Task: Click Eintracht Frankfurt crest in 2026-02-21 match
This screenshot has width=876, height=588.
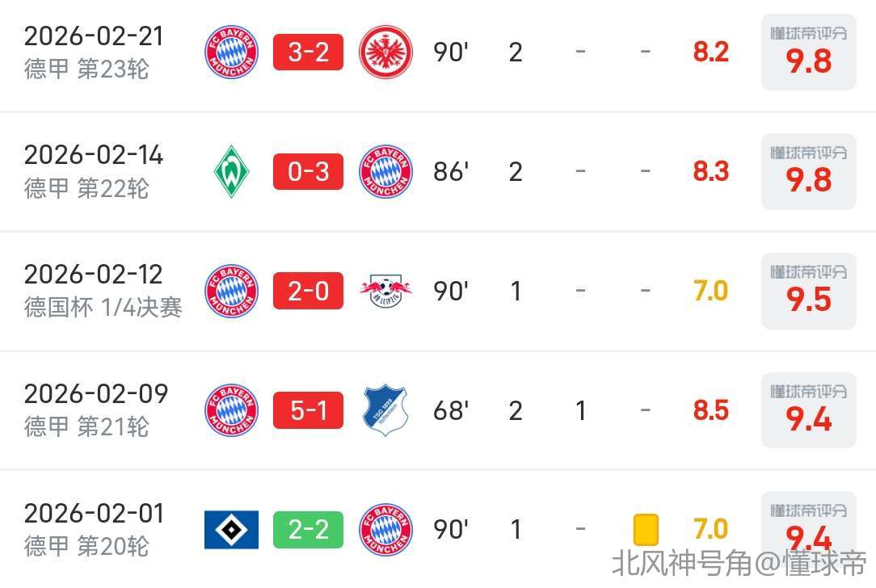Action: pos(385,52)
